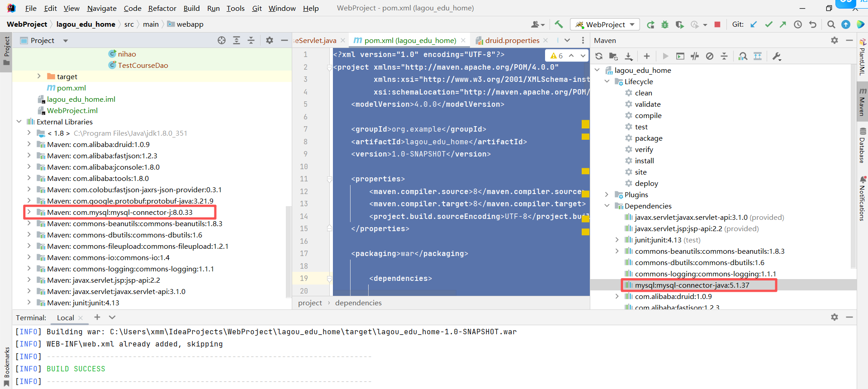Image resolution: width=868 pixels, height=389 pixels.
Task: Click dependencies in the XML breadcrumb bar
Action: (358, 303)
